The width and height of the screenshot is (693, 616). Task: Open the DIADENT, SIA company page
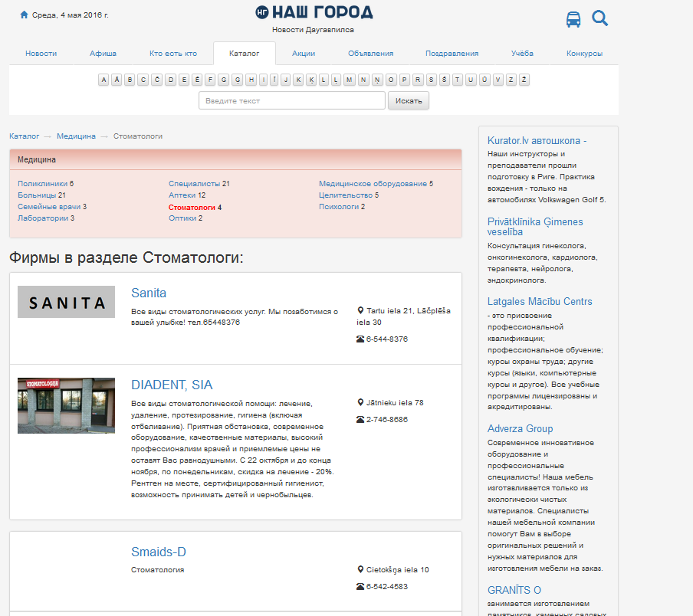[x=172, y=385]
